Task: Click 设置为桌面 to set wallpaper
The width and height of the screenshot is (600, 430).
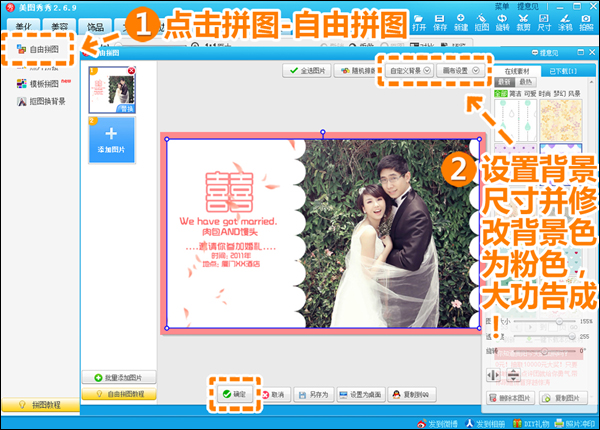Action: (360, 394)
